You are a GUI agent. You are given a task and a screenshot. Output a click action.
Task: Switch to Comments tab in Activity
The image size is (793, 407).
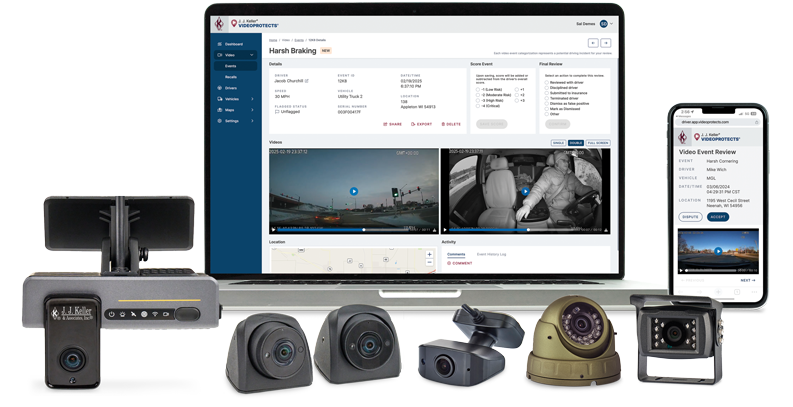tap(456, 254)
